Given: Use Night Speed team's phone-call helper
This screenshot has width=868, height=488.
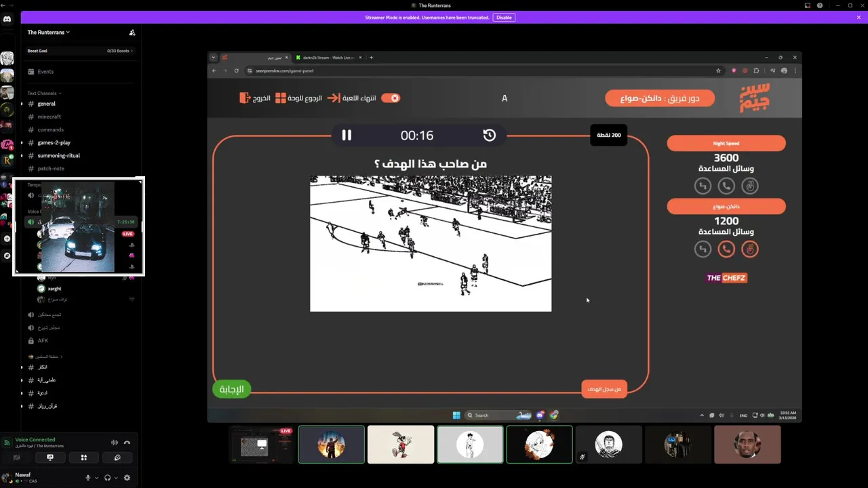Looking at the screenshot, I should [x=726, y=186].
